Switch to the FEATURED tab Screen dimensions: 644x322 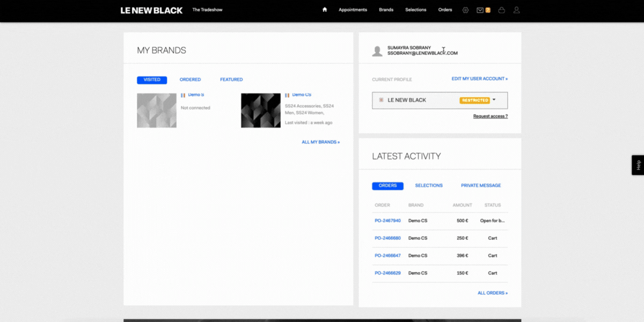pos(231,80)
